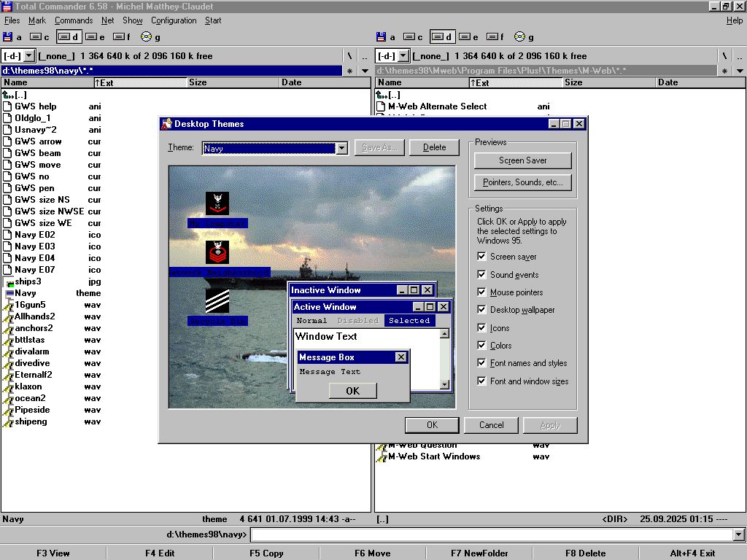The image size is (747, 560).
Task: Uncheck the Desktop wallpaper option
Action: pyautogui.click(x=481, y=310)
